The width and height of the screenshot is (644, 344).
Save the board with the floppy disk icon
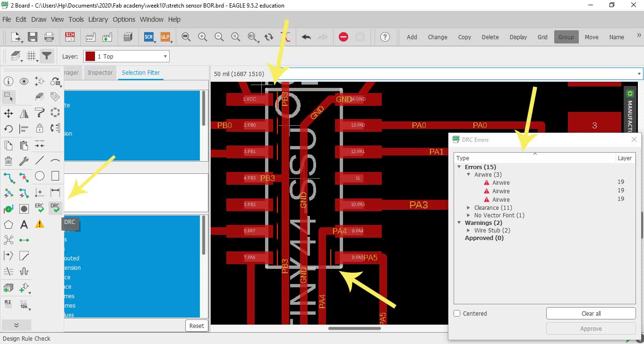point(33,37)
